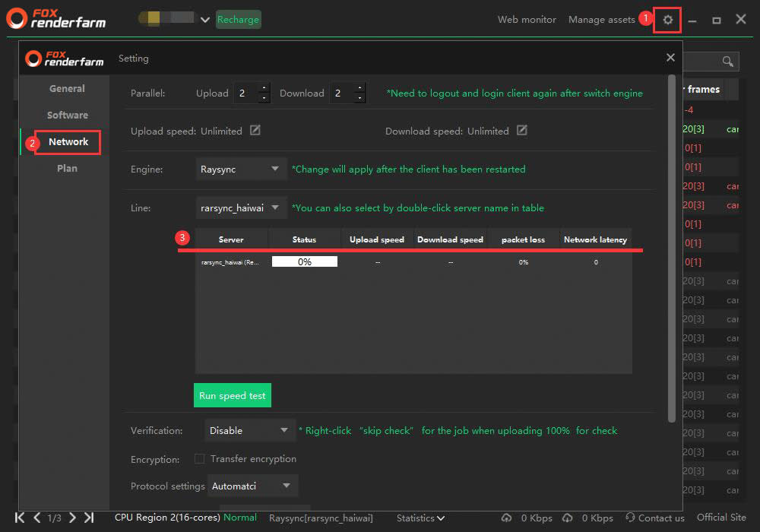Go to previous page arrow
This screenshot has width=760, height=532.
pyautogui.click(x=36, y=518)
